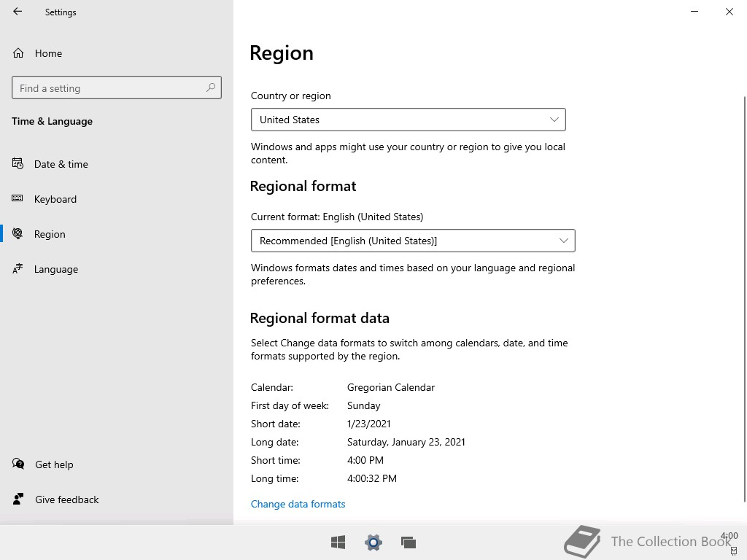Focus the Find a setting search box

click(x=117, y=87)
